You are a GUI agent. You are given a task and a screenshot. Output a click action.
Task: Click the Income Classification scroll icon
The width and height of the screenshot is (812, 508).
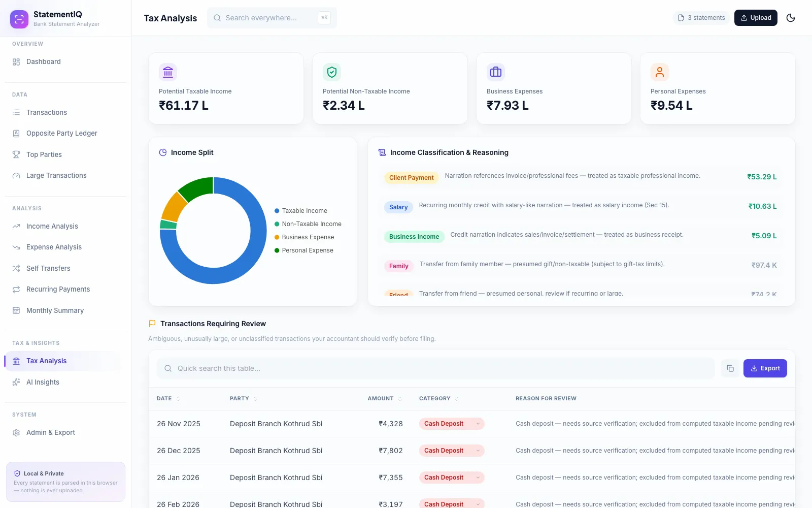tap(382, 152)
